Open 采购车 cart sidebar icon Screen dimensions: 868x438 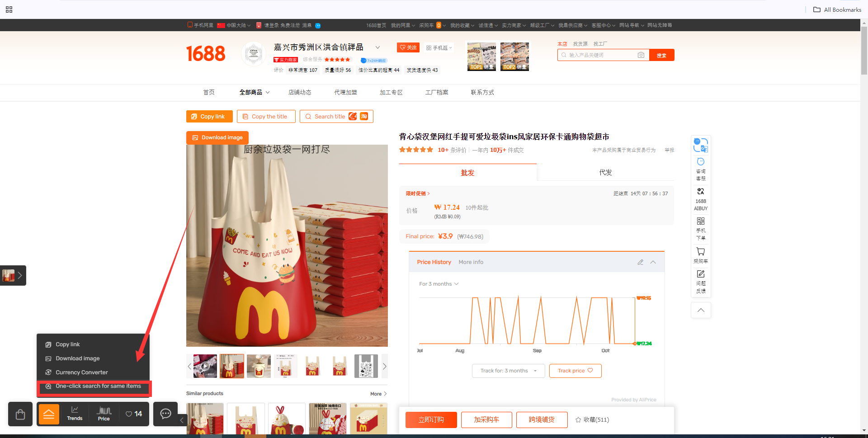[x=701, y=255]
